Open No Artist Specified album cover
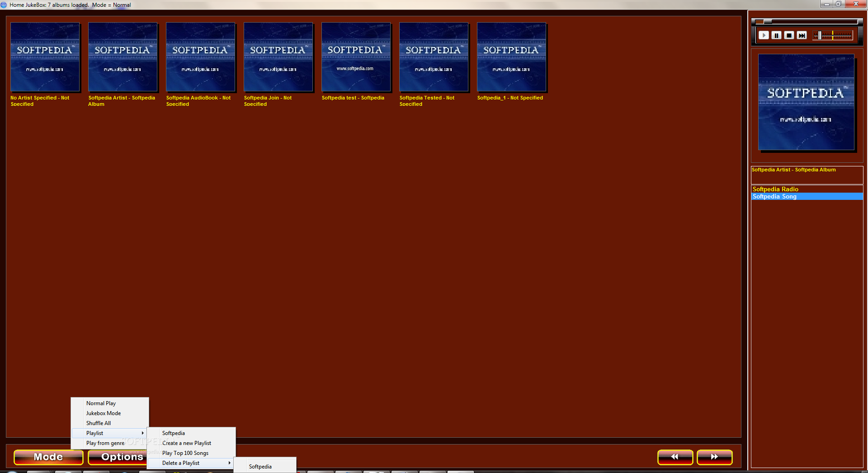The height and width of the screenshot is (473, 868). (45, 57)
